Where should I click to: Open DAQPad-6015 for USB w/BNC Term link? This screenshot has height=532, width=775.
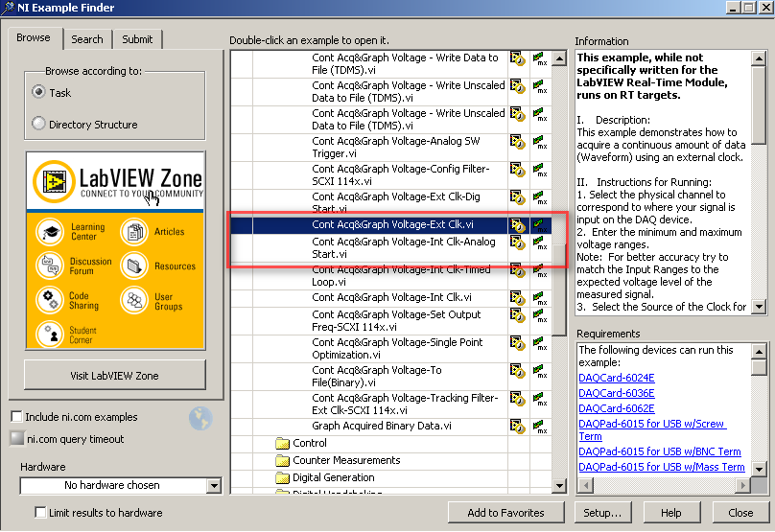(x=659, y=451)
